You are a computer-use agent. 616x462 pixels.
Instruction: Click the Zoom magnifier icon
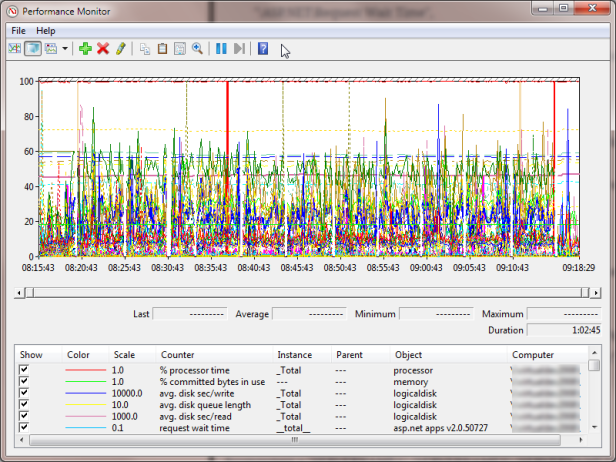tap(198, 48)
